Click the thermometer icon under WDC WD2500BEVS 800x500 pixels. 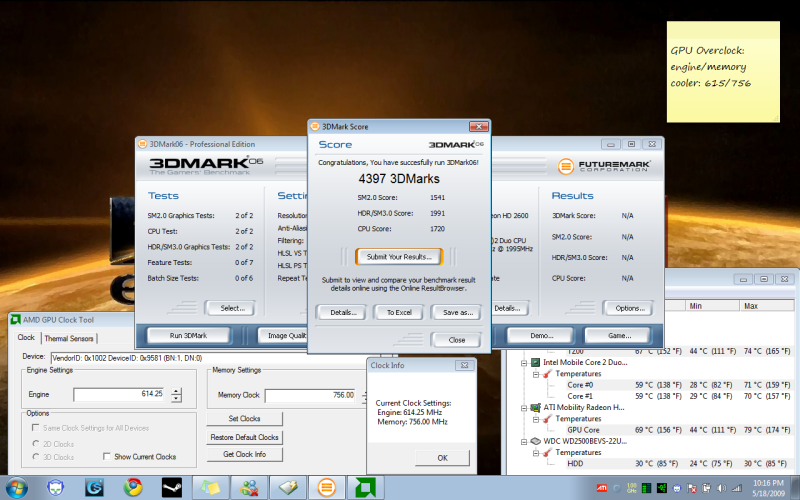547,452
